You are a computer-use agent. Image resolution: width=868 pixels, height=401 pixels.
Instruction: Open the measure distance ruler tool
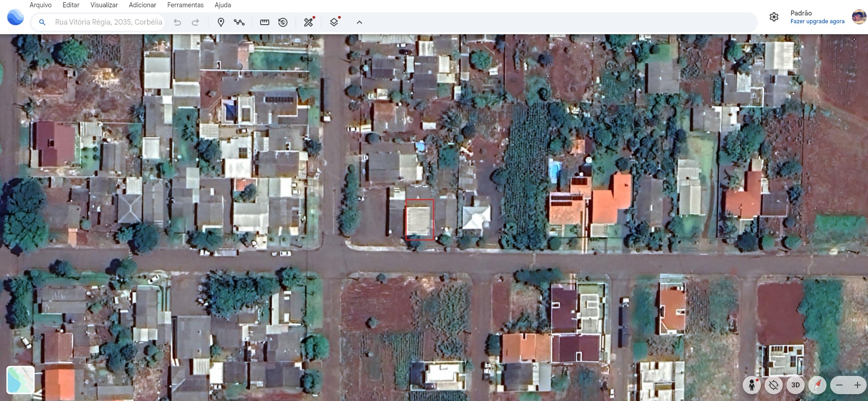click(265, 22)
